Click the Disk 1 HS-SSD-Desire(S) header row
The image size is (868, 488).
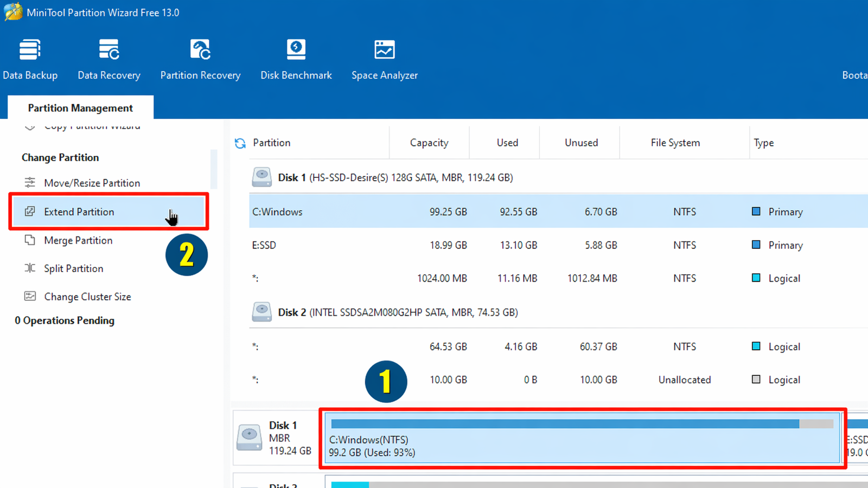coord(559,177)
